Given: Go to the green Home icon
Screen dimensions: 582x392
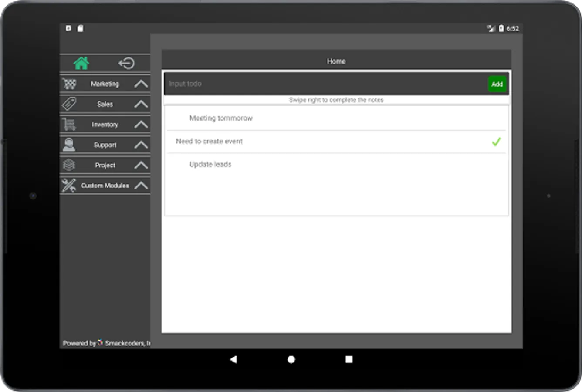Looking at the screenshot, I should pos(81,63).
